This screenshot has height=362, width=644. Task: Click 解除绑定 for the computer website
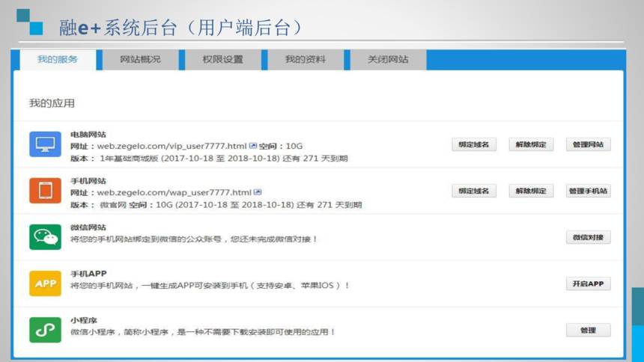click(531, 144)
